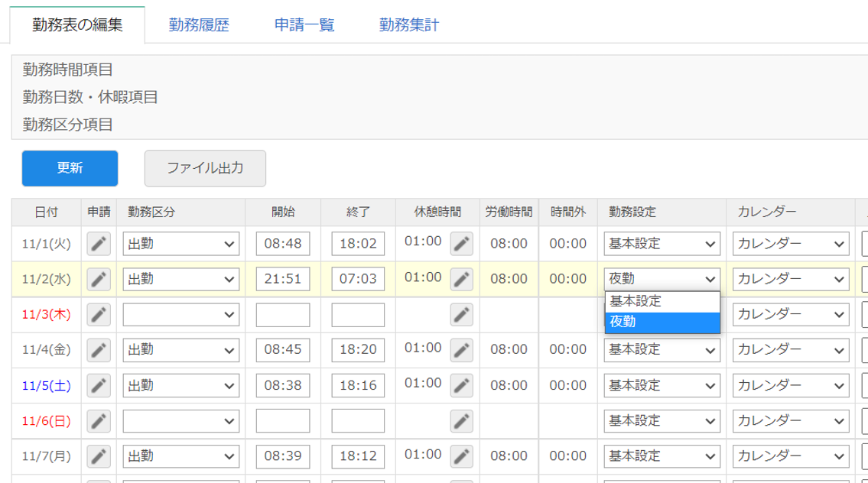Click the ファイル出力 button
The width and height of the screenshot is (868, 483).
(x=205, y=169)
